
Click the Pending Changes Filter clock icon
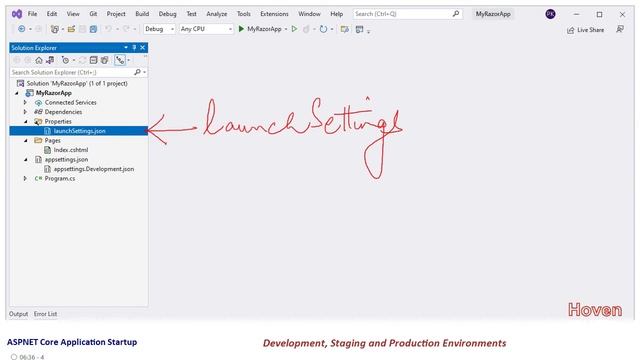point(65,60)
